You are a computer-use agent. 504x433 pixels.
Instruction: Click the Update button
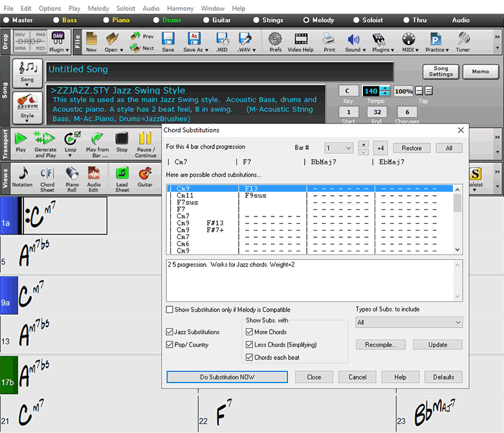[437, 344]
